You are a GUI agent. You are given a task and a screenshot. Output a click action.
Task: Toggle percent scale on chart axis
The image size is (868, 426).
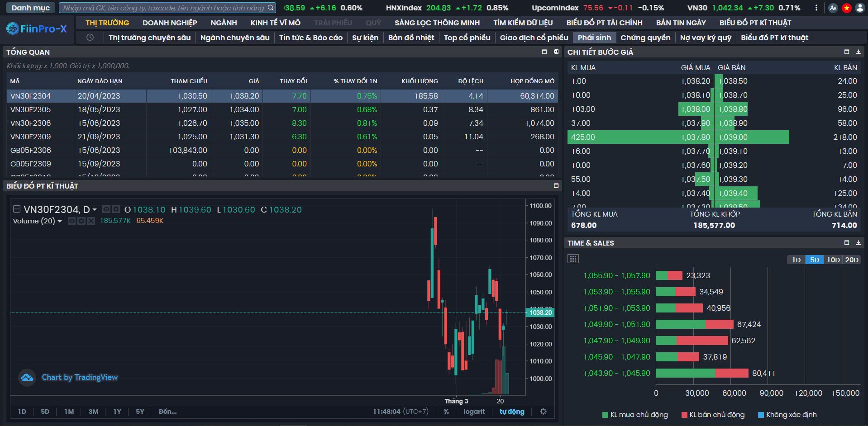446,412
